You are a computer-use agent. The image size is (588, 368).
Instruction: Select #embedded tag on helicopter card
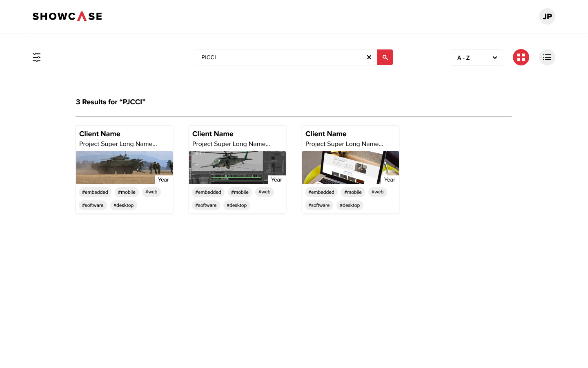click(x=208, y=192)
